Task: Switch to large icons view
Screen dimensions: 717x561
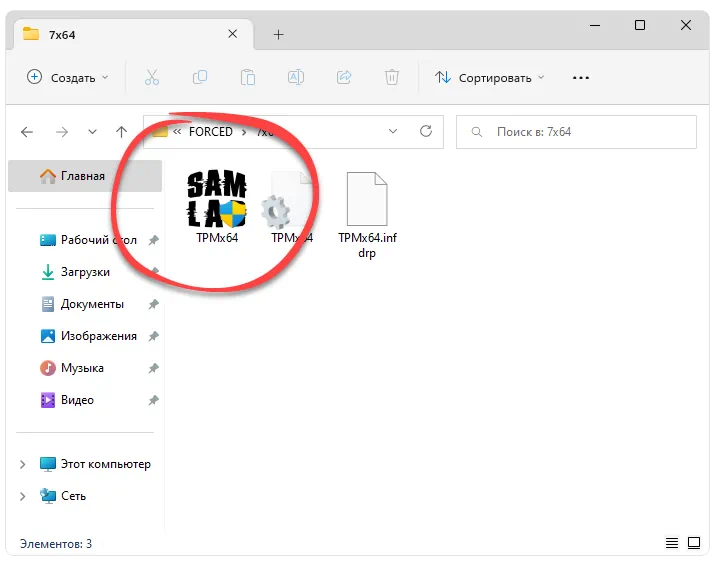Action: coord(694,543)
